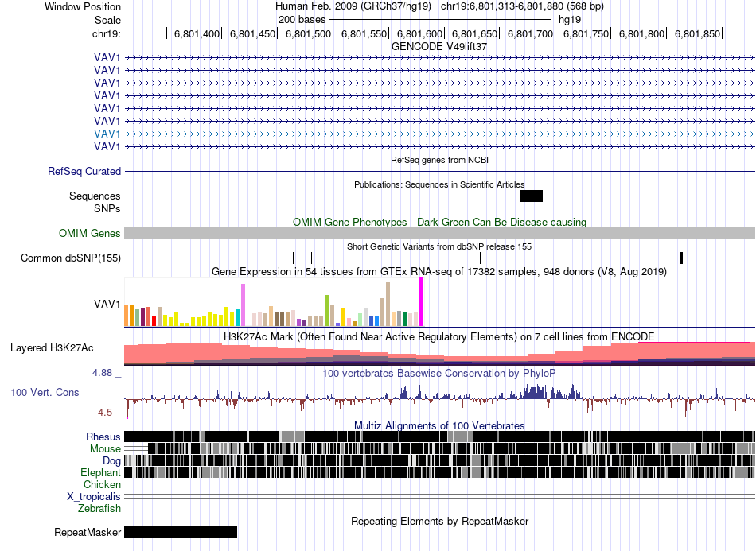Open 100 vertebrates Basewise Conservation by PhyloP title
The width and height of the screenshot is (756, 551).
click(439, 373)
